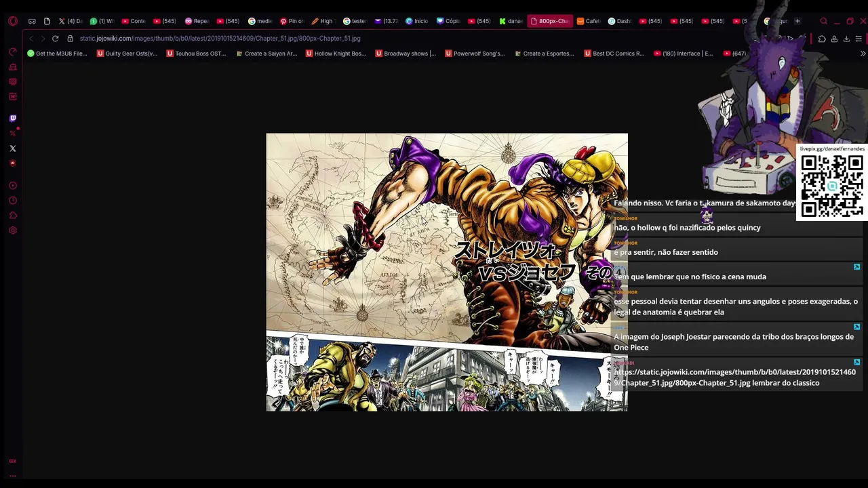This screenshot has height=488, width=868.
Task: Click the gamepad icon left of tabs
Action: [32, 21]
